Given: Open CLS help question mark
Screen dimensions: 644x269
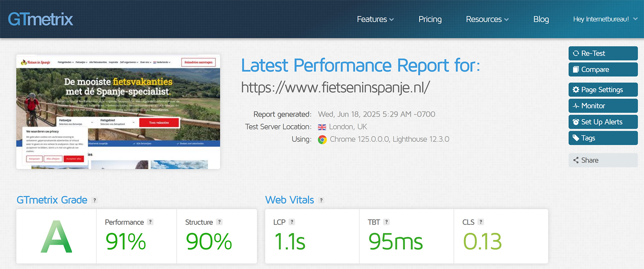Looking at the screenshot, I should 481,222.
